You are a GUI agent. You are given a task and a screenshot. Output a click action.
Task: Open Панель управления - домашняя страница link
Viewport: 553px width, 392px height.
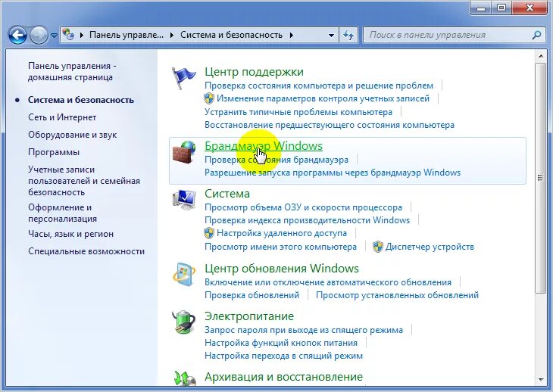72,71
